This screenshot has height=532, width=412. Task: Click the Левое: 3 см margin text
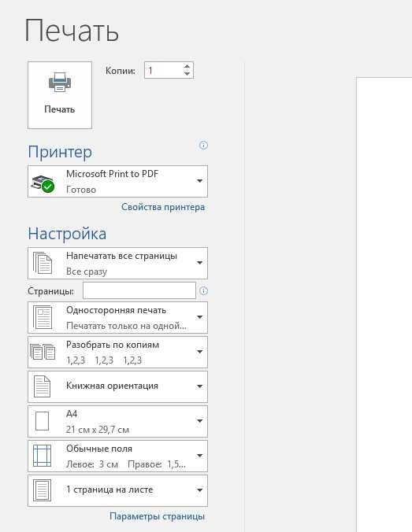tap(92, 464)
